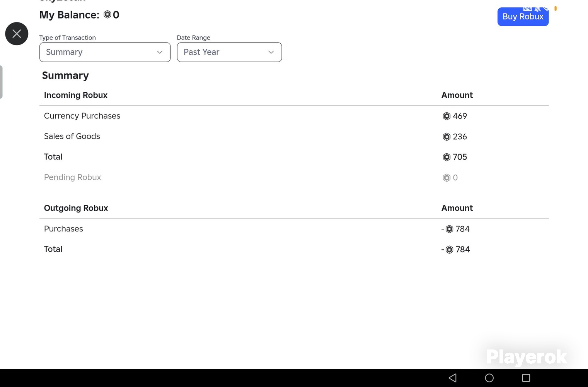Image resolution: width=588 pixels, height=387 pixels.
Task: Tap the Buy Robux button
Action: coord(523,17)
